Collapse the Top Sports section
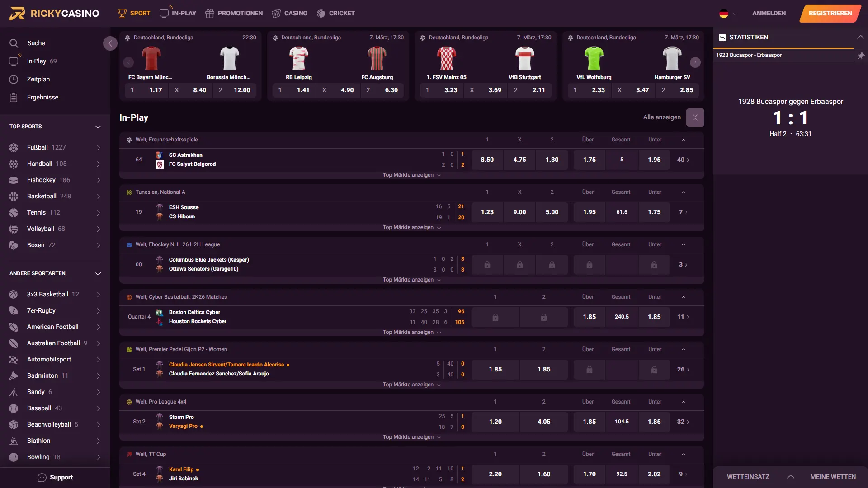 click(98, 127)
